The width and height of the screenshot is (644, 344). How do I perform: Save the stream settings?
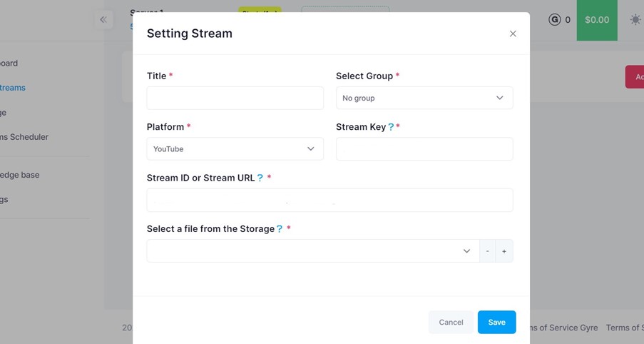[496, 322]
